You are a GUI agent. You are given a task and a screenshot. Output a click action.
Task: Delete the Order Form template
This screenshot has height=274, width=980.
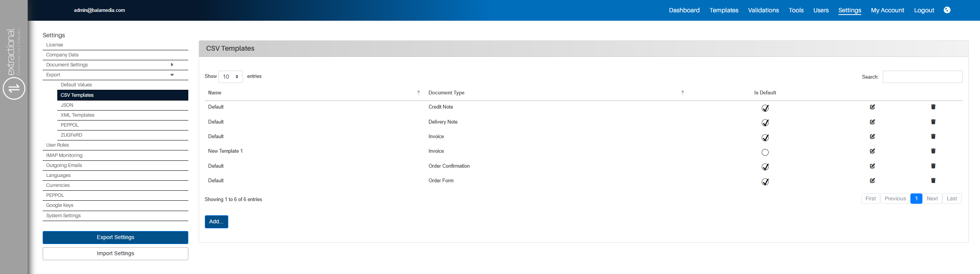pos(933,181)
